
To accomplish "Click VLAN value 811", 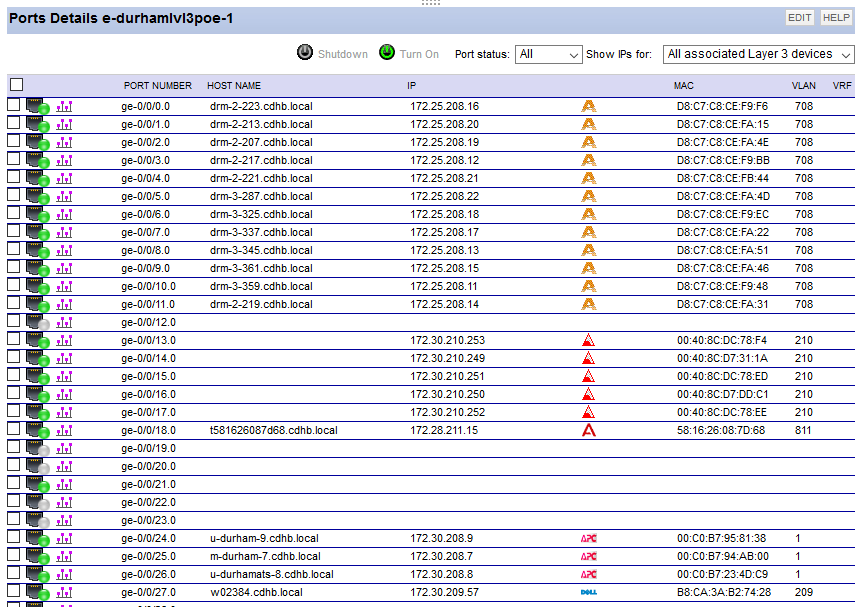I will point(803,430).
